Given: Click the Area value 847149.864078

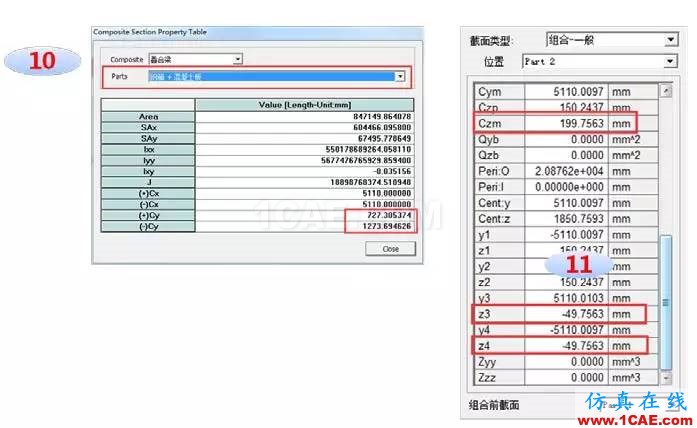Looking at the screenshot, I should click(382, 116).
